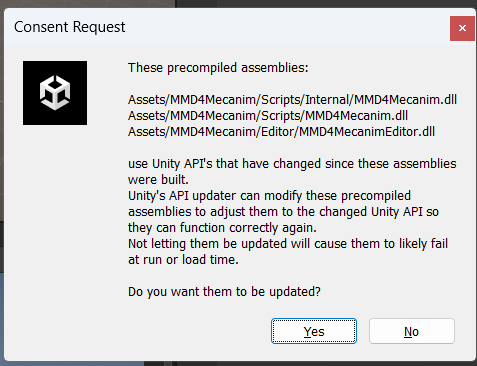Click the 'Unity's API updater can modify' line
This screenshot has width=477, height=366.
269,196
